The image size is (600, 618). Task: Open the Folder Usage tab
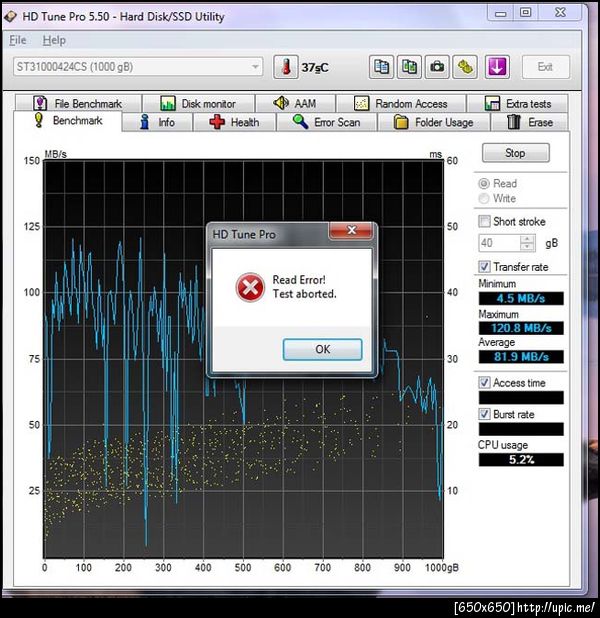point(434,122)
